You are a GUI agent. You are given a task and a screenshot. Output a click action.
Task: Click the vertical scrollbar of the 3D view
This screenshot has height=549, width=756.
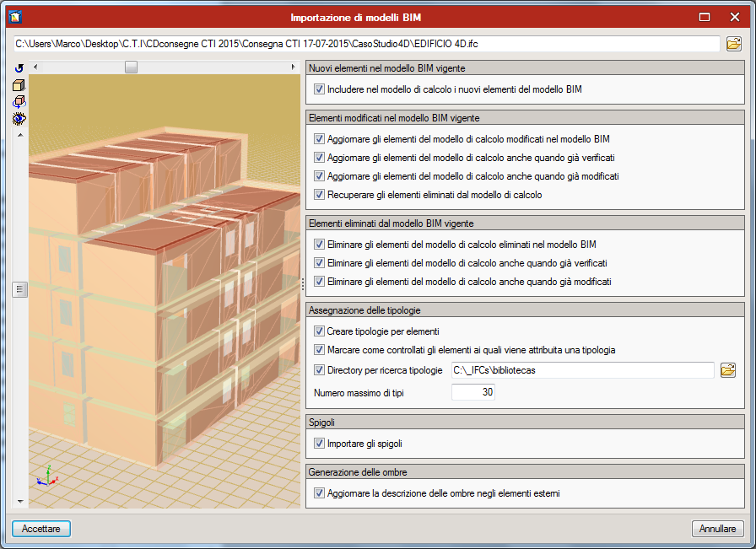19,289
